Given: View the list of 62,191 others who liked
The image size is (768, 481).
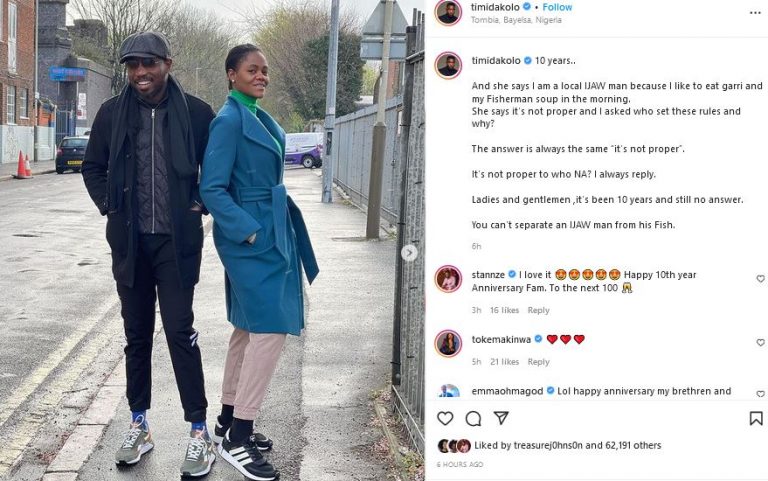Looking at the screenshot, I should 633,445.
